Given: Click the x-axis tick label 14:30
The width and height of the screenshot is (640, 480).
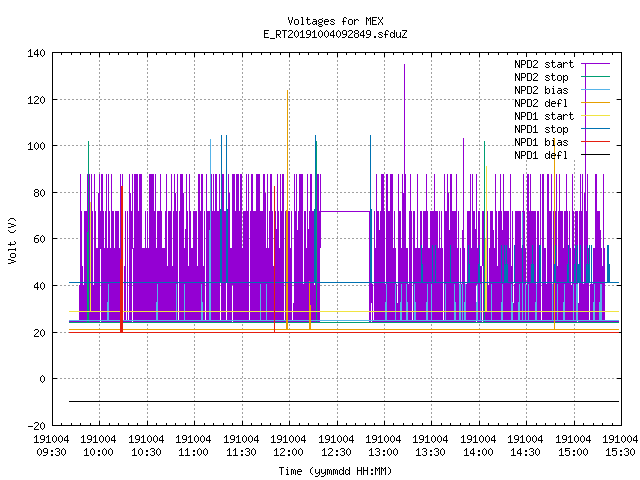Looking at the screenshot, I should (x=526, y=452).
